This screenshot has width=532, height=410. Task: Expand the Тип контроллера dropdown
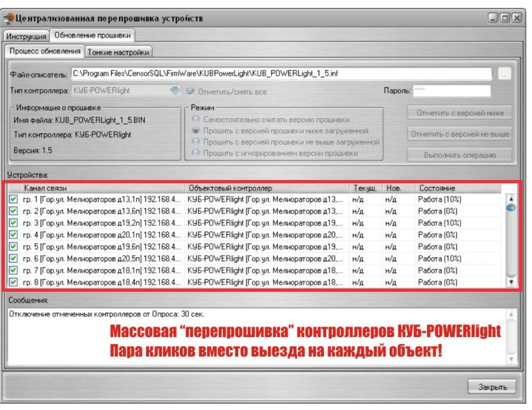[x=174, y=90]
